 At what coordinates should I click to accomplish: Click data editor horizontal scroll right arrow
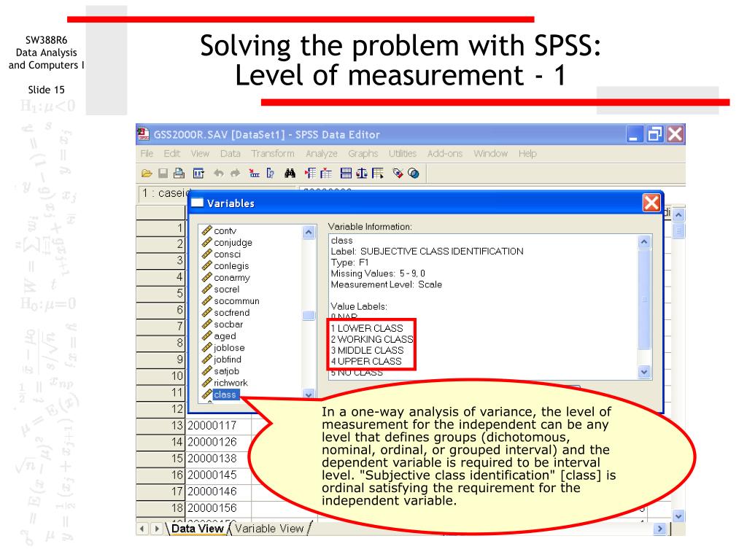coord(659,528)
